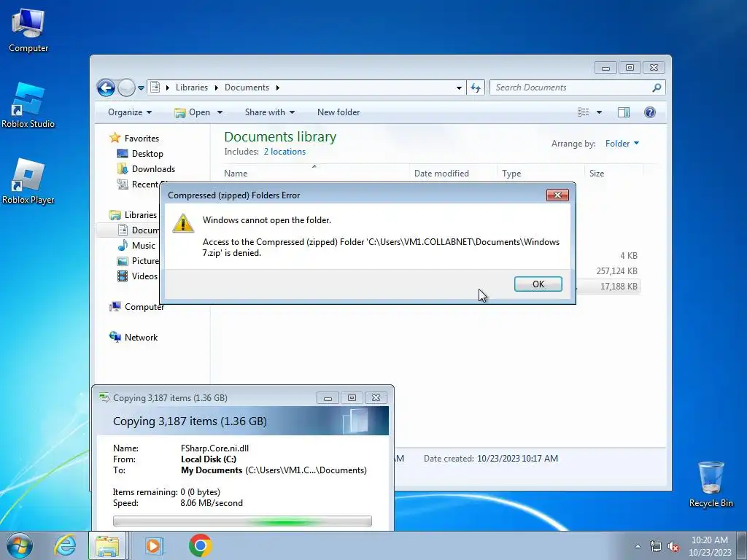Click the Documents library title icon in address bar

click(x=155, y=87)
